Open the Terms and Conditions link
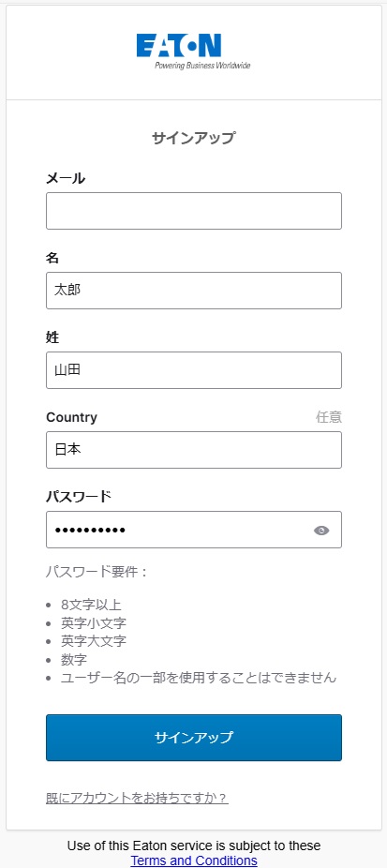The image size is (387, 868). click(x=194, y=861)
